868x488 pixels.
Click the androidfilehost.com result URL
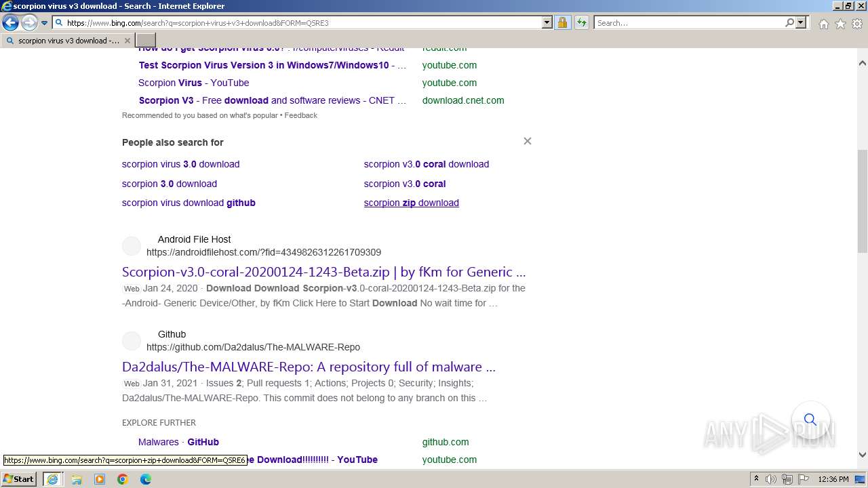(264, 252)
